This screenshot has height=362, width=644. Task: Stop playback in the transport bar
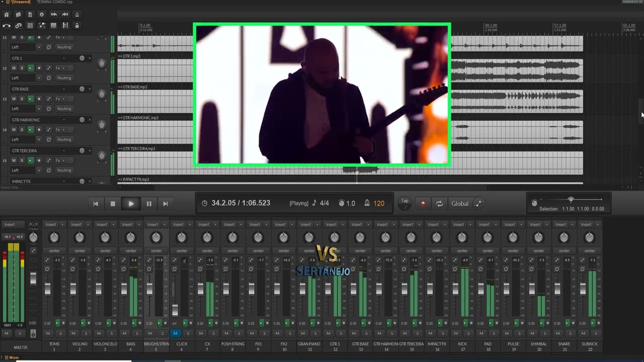click(x=113, y=204)
